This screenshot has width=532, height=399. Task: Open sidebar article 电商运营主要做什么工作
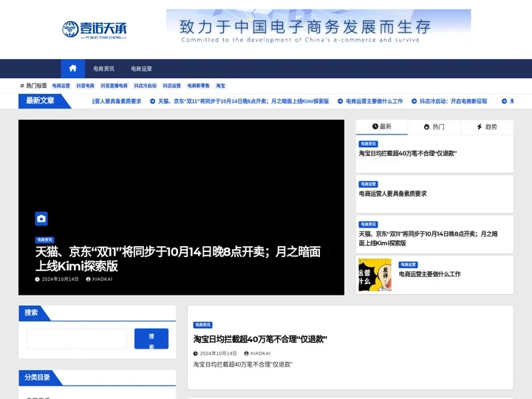coord(429,274)
